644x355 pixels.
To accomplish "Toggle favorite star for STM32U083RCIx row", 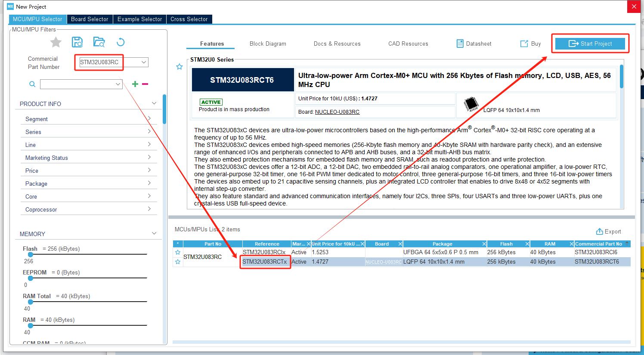I will [177, 252].
